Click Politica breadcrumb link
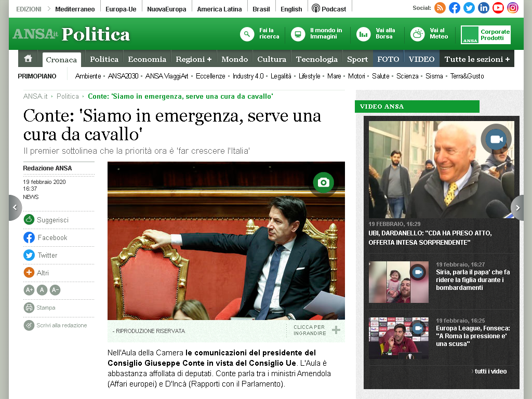This screenshot has width=532, height=399. point(68,96)
